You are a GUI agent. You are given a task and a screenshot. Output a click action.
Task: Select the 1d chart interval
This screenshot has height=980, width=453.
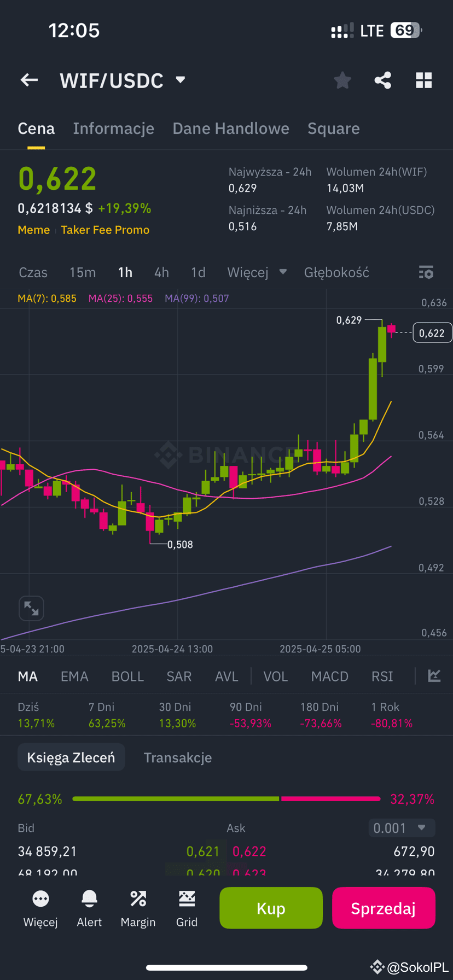point(198,272)
